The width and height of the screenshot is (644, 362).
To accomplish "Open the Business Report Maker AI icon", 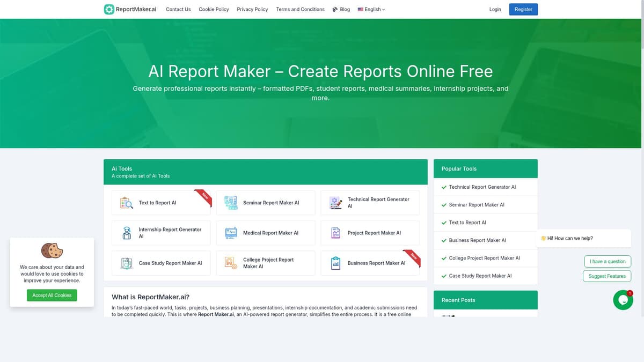I will (335, 263).
